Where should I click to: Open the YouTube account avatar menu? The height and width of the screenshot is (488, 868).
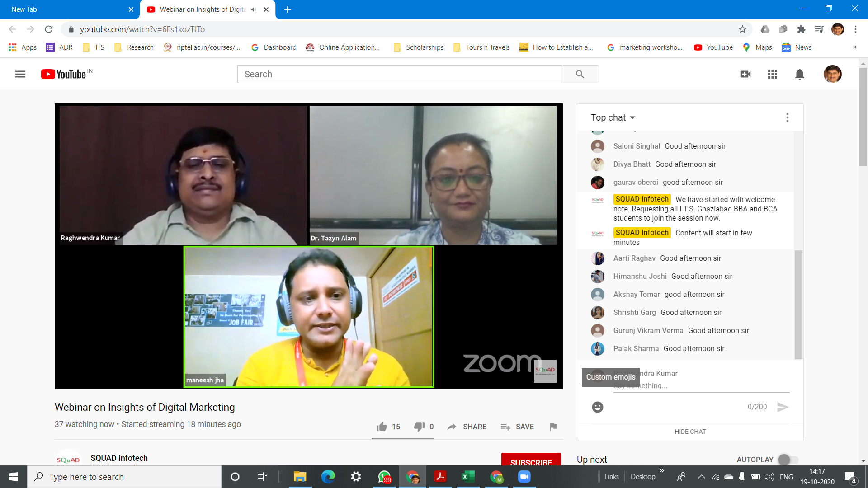(x=832, y=74)
